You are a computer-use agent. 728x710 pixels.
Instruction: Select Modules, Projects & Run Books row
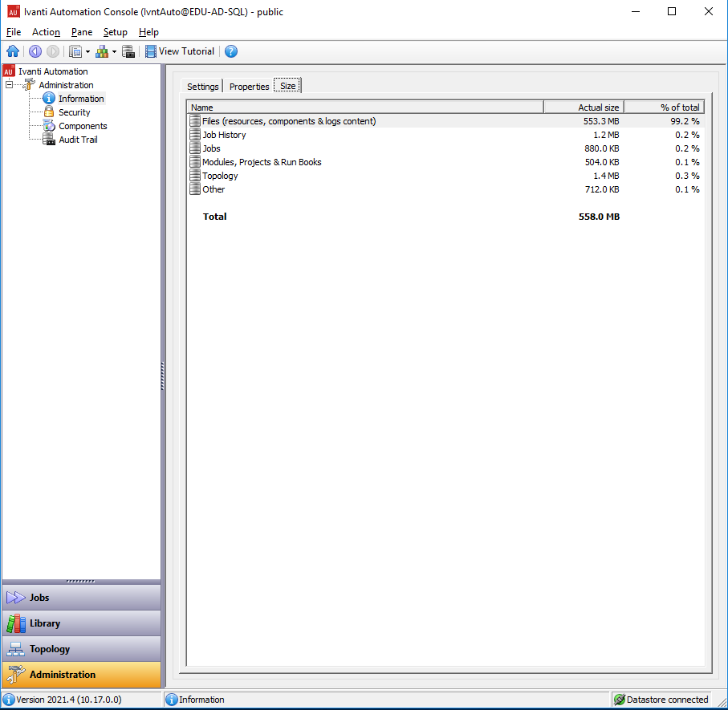coord(445,162)
